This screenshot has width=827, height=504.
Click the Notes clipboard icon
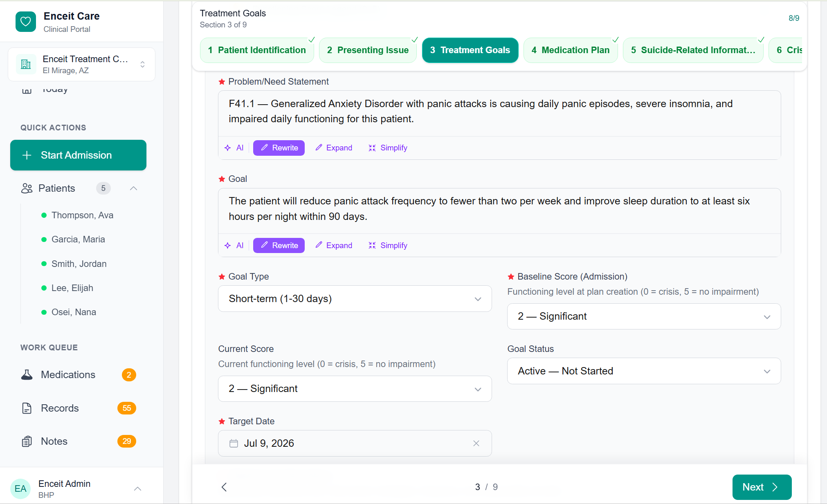point(27,441)
